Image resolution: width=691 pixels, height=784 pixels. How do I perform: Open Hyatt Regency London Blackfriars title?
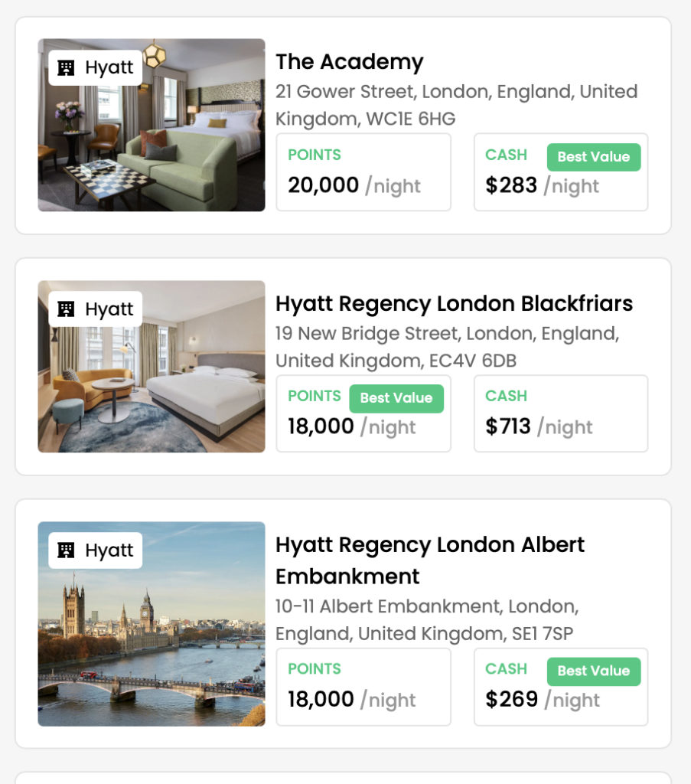tap(454, 303)
